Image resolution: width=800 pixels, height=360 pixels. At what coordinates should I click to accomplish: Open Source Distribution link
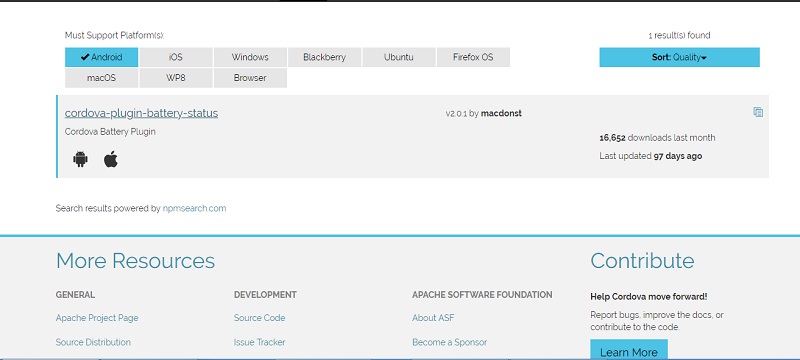tap(93, 342)
